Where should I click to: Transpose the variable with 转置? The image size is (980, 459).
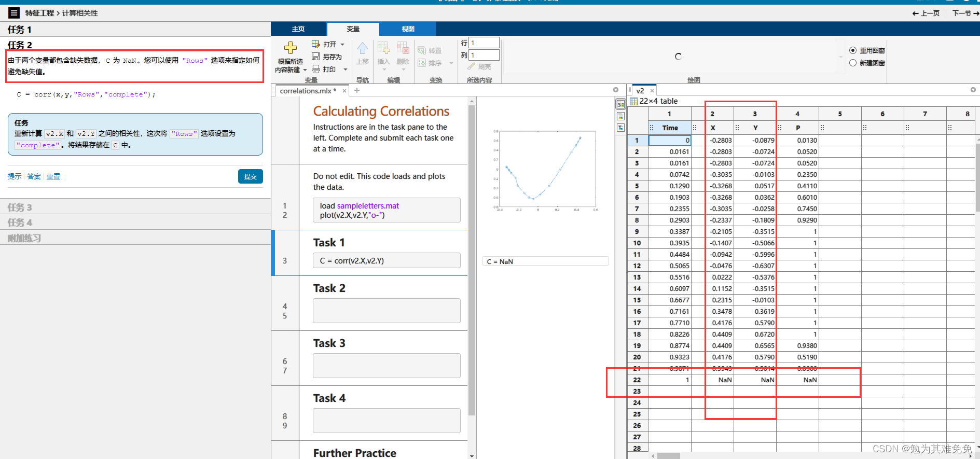click(430, 50)
